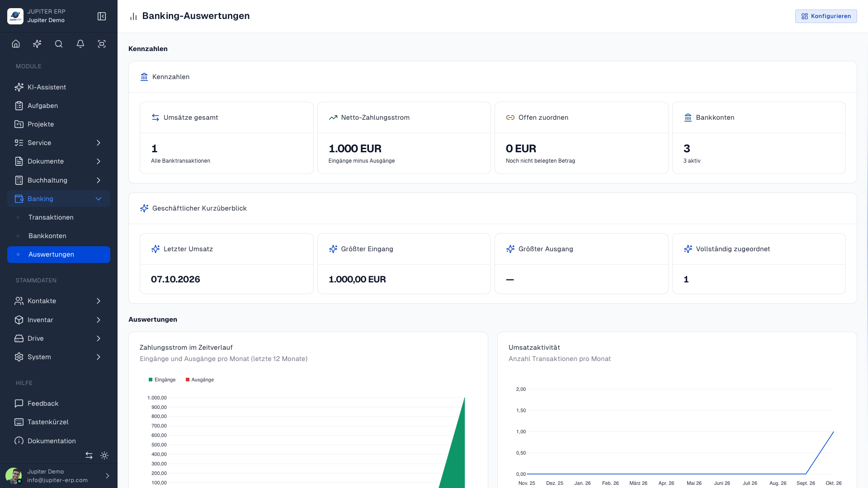Viewport: 868px width, 488px height.
Task: Click the switch arrows icon above the user profile
Action: coord(89,455)
